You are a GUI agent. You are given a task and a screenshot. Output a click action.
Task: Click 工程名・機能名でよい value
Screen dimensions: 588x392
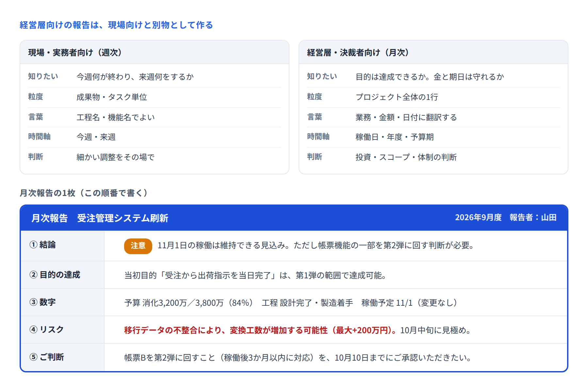[116, 117]
